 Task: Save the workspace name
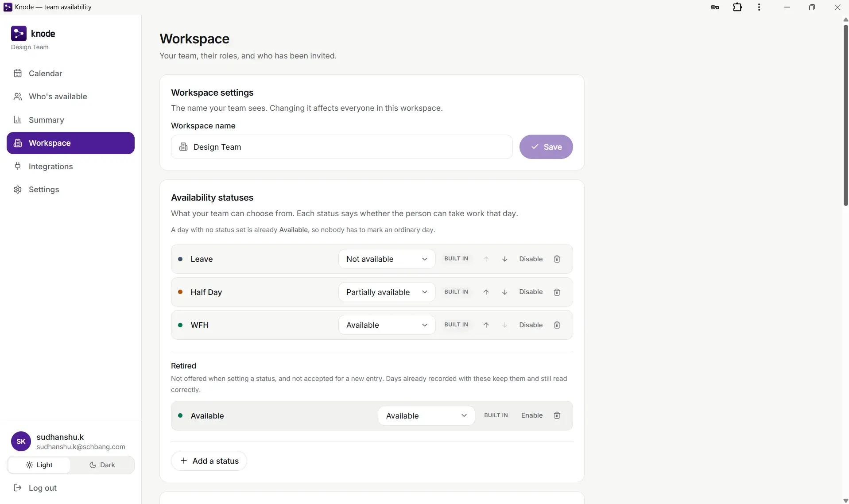pos(546,147)
